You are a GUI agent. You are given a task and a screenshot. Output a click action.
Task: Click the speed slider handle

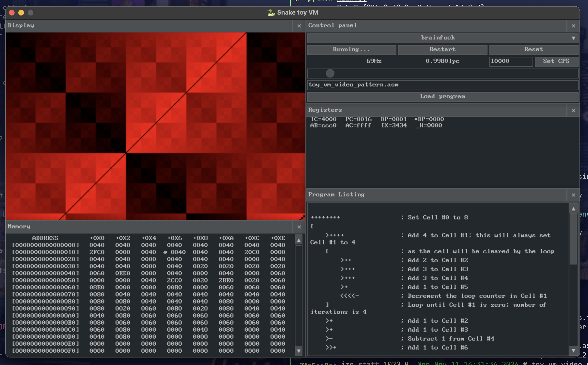click(330, 73)
